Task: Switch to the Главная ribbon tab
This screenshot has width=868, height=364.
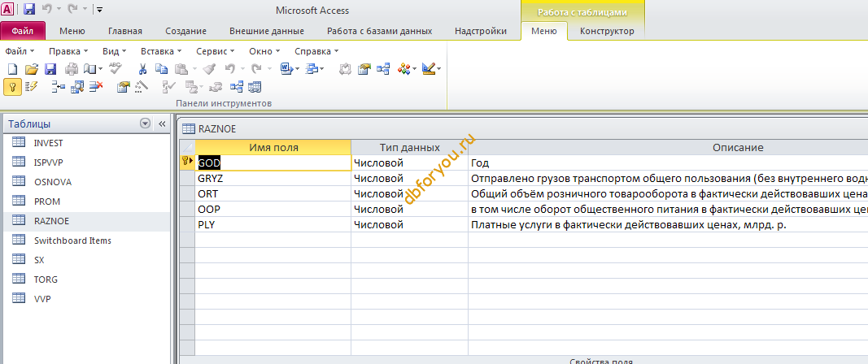Action: [125, 31]
